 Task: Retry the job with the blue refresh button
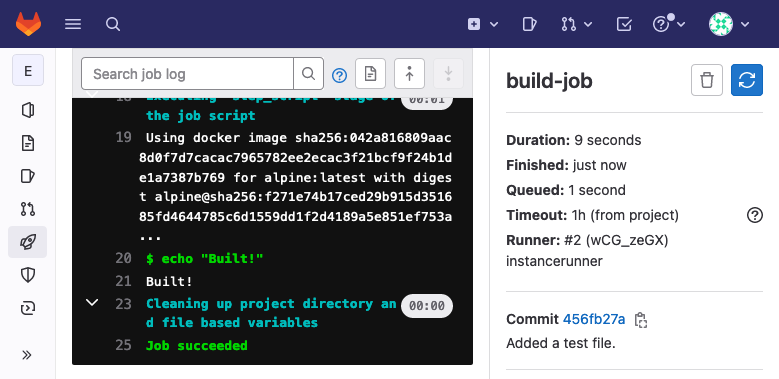[747, 80]
